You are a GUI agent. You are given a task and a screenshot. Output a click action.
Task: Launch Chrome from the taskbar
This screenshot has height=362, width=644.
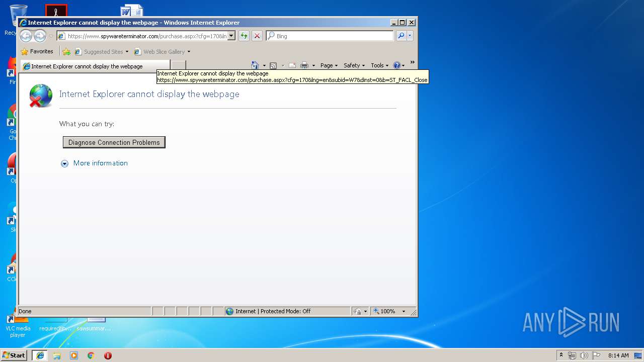click(x=91, y=355)
